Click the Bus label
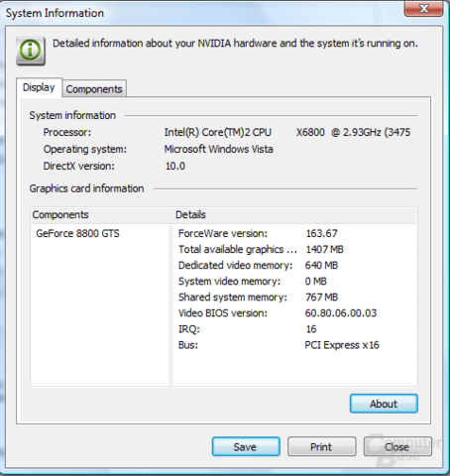Image resolution: width=450 pixels, height=476 pixels. [188, 345]
